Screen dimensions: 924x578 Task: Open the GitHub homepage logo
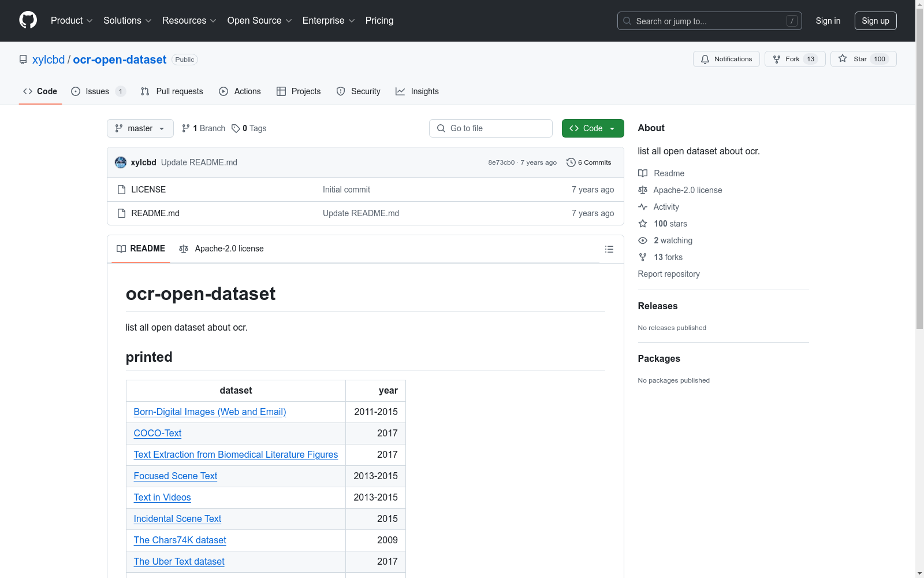click(x=28, y=20)
